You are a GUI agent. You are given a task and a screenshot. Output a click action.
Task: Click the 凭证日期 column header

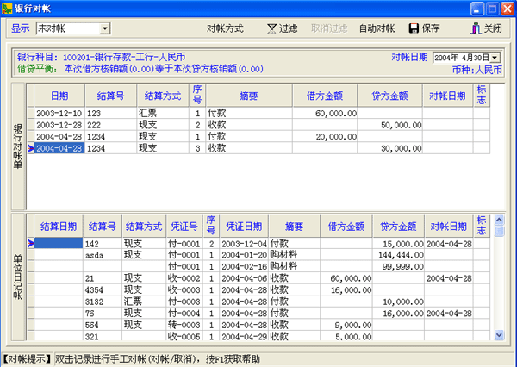pos(244,227)
